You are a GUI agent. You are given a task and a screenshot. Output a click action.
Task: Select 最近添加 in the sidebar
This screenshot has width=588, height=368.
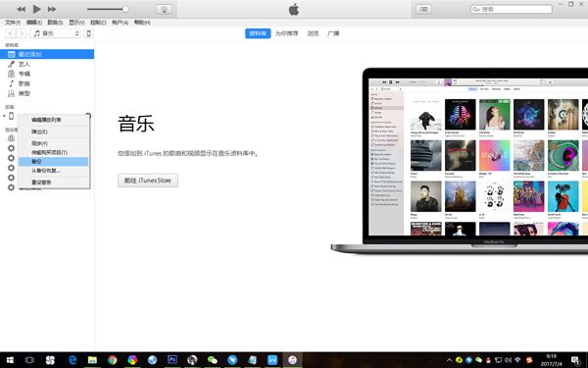click(47, 54)
